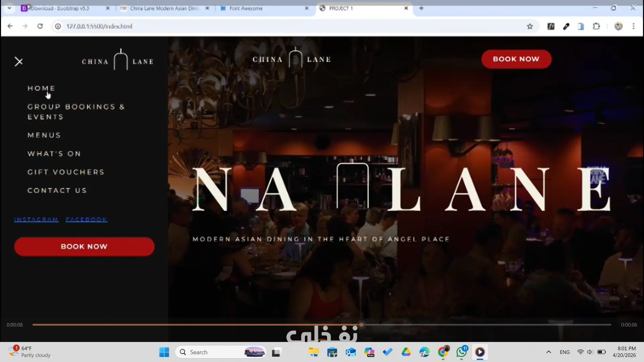Open a new browser tab

coord(422,8)
